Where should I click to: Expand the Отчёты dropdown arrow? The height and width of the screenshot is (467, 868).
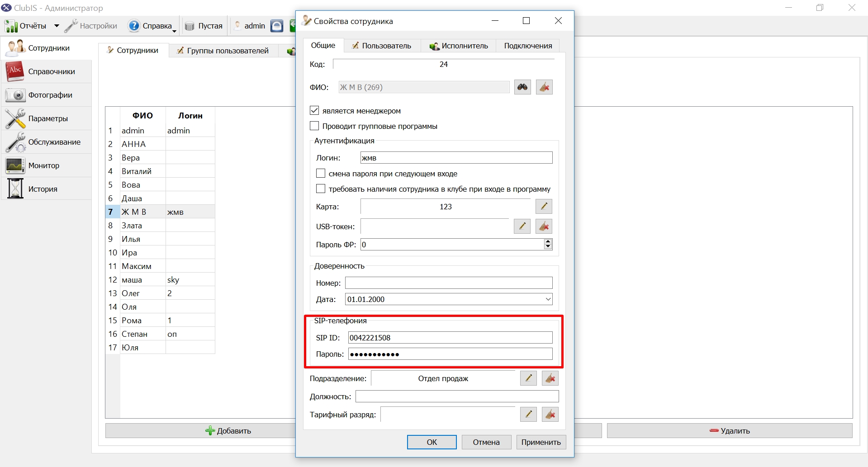57,26
